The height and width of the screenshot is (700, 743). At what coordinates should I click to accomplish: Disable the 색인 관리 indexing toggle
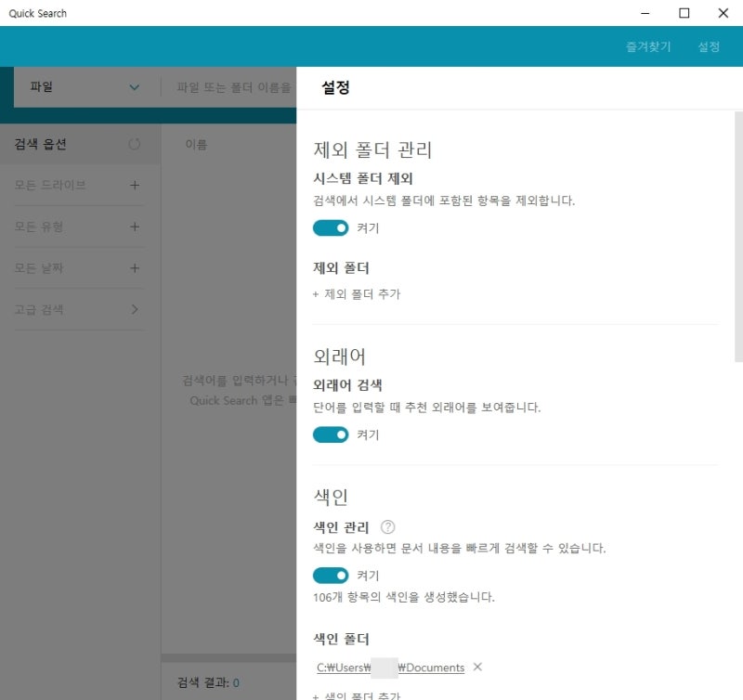331,575
